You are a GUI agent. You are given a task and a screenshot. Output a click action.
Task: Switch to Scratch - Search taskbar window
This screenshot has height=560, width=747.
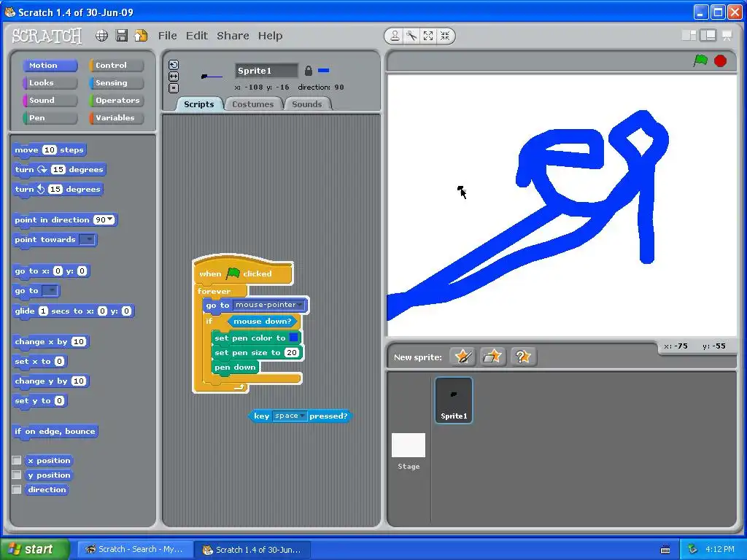pos(135,549)
